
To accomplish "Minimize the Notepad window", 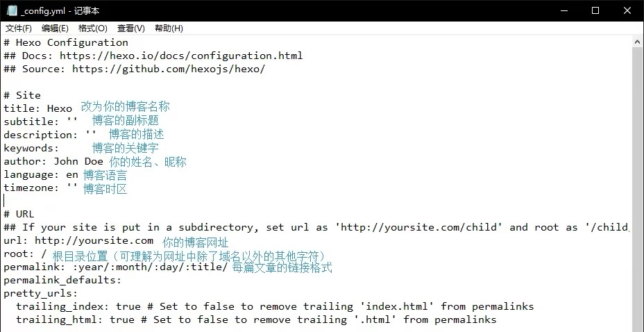I will tap(563, 10).
